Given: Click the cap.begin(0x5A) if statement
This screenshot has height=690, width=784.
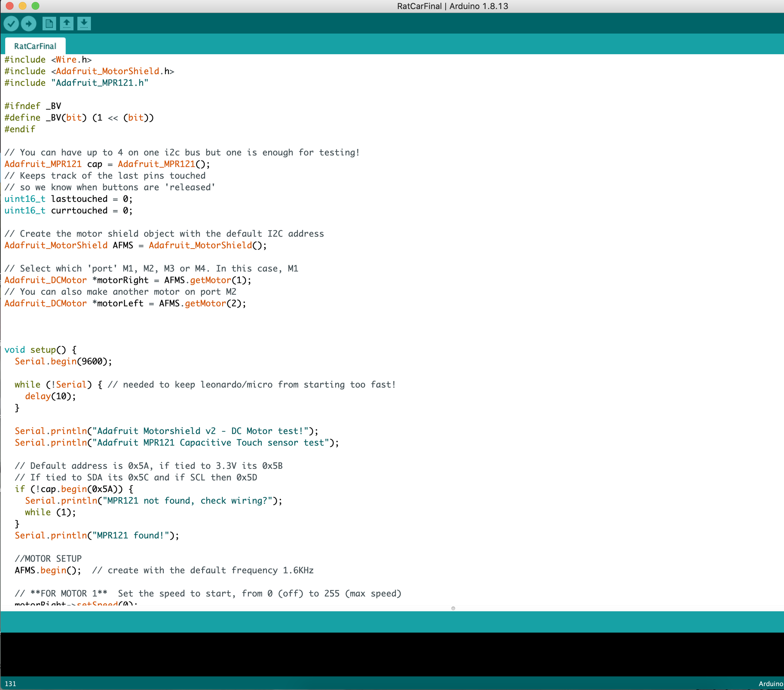Looking at the screenshot, I should 73,489.
